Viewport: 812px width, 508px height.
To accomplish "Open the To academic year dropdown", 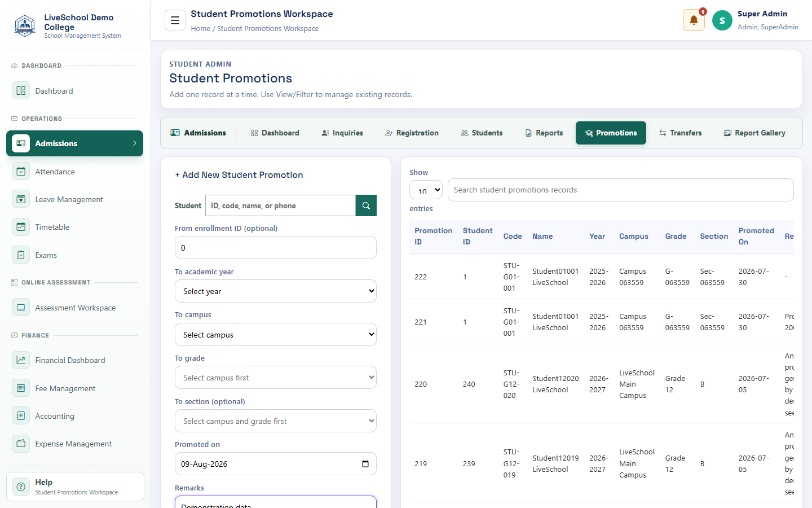I will coord(276,291).
